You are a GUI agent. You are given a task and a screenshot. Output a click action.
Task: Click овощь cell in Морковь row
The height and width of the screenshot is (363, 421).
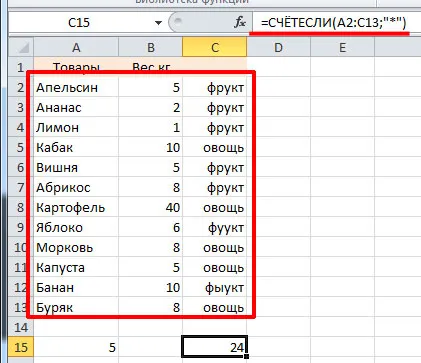215,247
